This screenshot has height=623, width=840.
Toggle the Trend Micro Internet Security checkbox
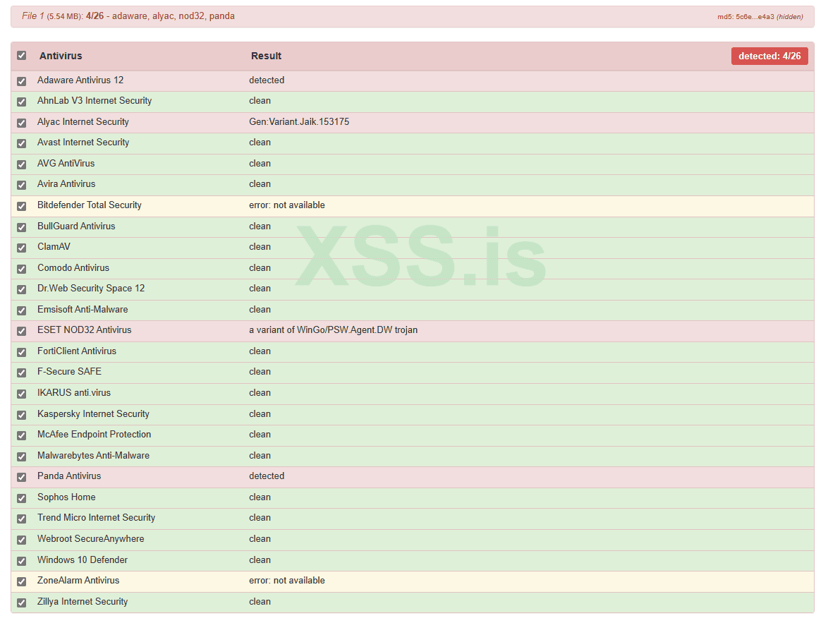click(x=21, y=519)
